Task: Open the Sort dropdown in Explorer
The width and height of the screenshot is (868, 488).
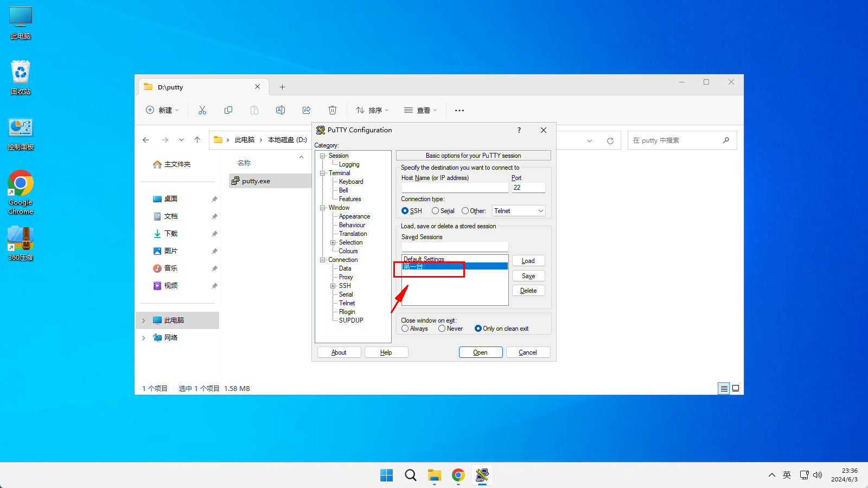Action: pos(372,110)
